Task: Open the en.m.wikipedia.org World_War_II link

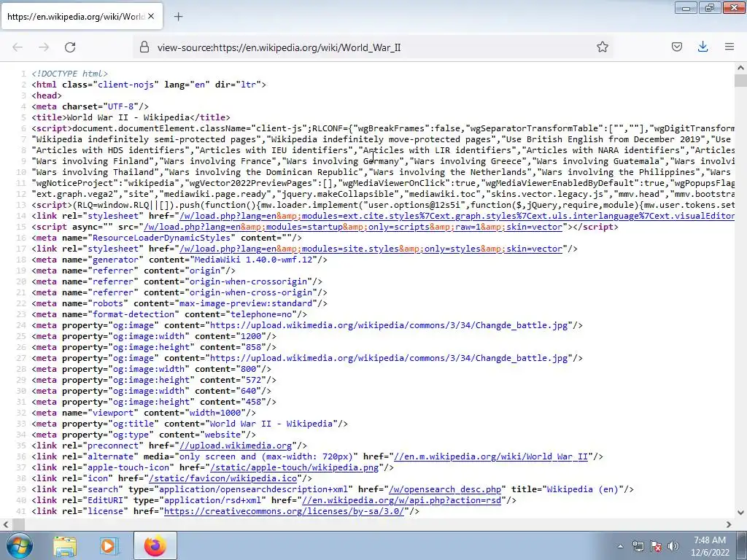Action: pos(491,456)
